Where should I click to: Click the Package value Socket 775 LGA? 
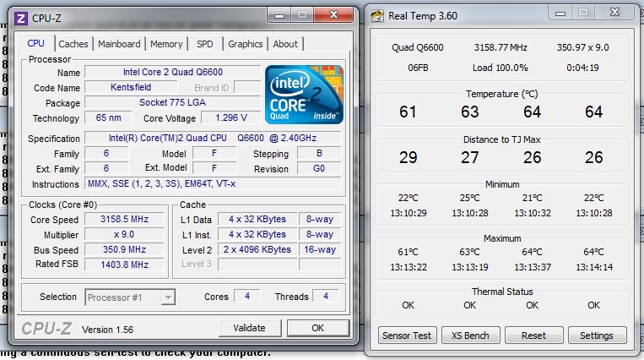pyautogui.click(x=172, y=102)
